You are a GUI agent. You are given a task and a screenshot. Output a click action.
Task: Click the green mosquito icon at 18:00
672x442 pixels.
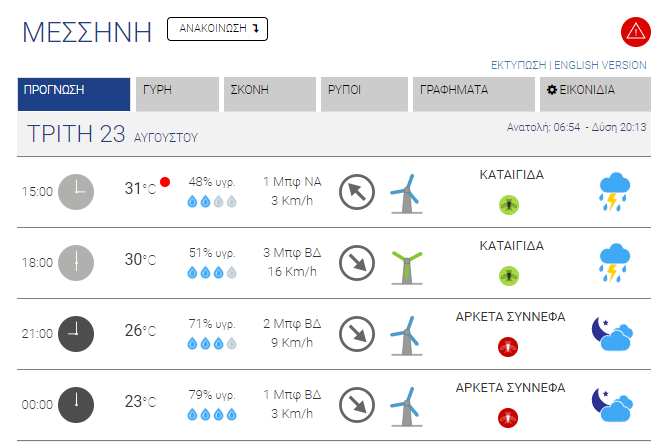[509, 276]
